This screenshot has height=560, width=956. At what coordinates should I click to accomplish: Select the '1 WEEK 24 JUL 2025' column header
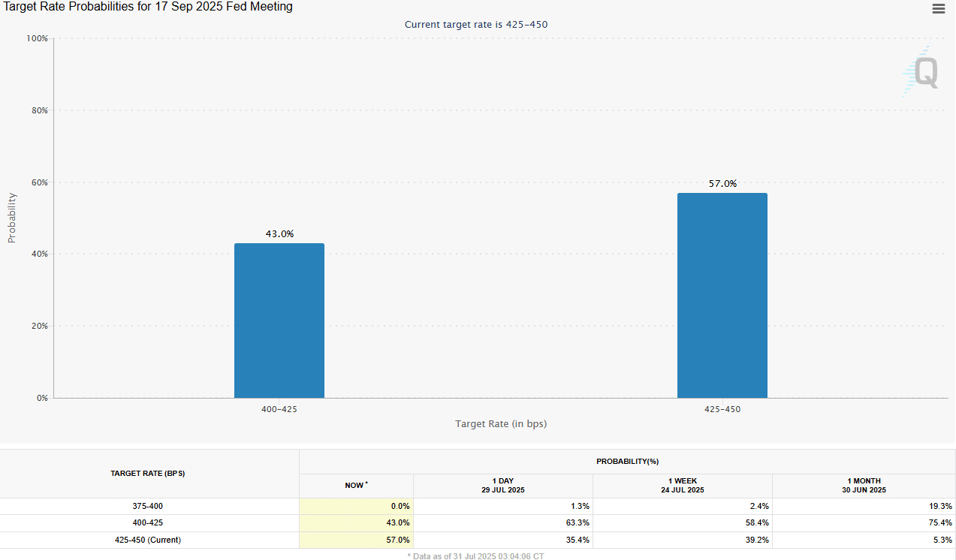(682, 486)
